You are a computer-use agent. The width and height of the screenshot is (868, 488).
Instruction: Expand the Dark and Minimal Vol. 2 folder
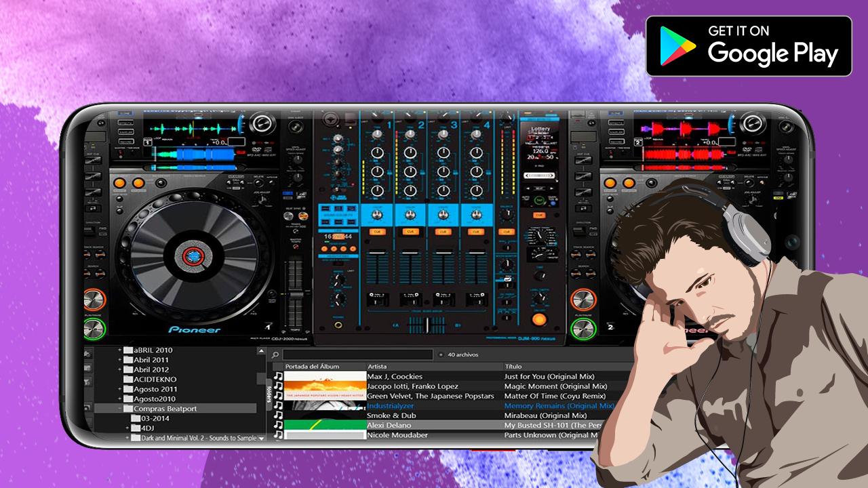pyautogui.click(x=127, y=438)
